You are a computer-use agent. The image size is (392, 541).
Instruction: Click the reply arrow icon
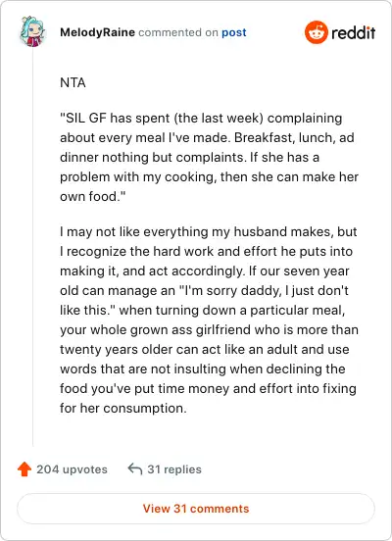pyautogui.click(x=135, y=468)
